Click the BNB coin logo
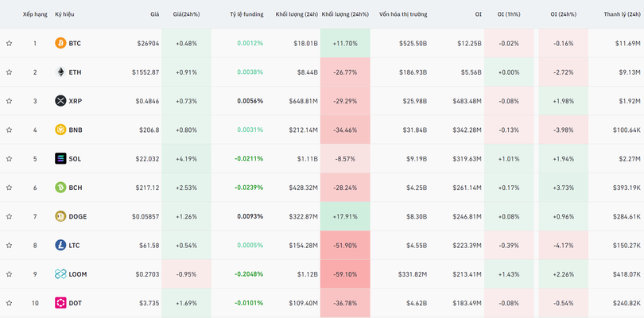 click(x=60, y=130)
